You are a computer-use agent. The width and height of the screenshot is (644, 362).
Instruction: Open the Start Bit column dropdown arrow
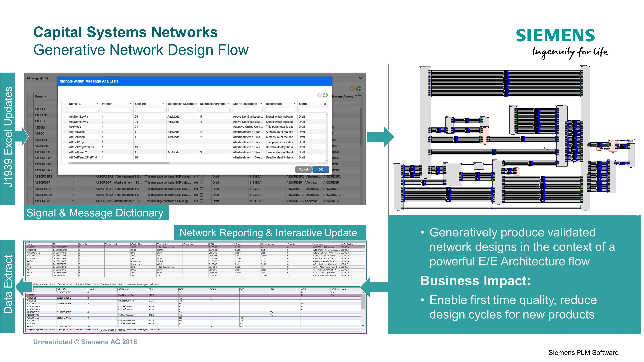[x=163, y=103]
